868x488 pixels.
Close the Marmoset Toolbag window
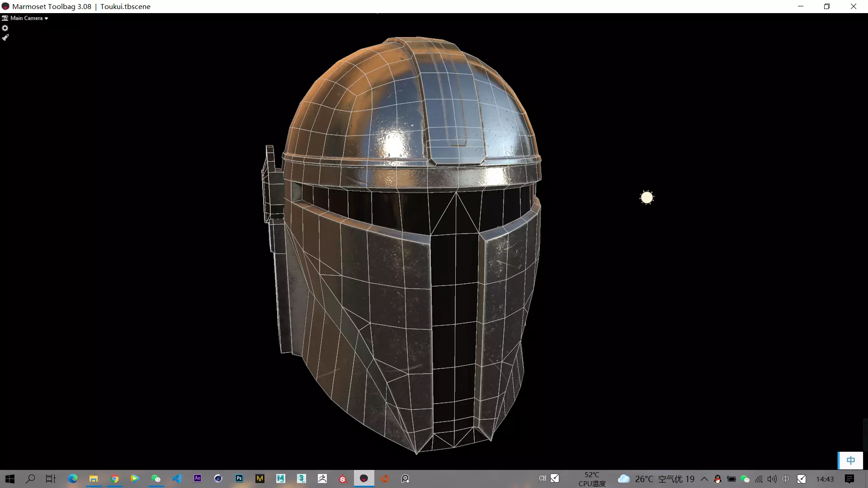click(x=854, y=6)
